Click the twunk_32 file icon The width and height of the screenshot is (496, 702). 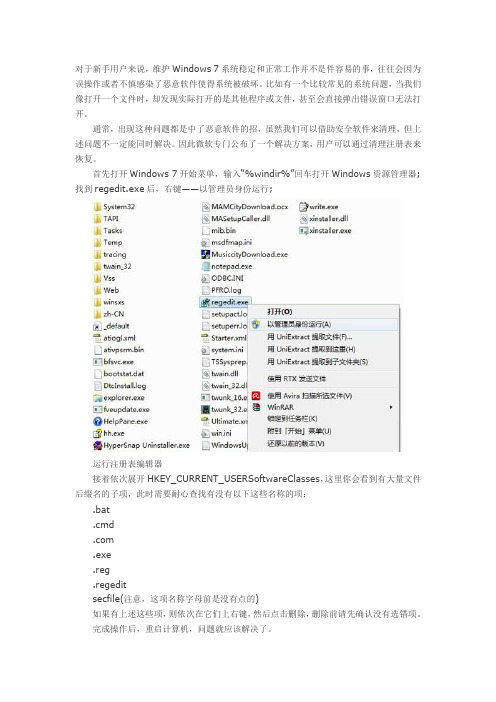point(205,409)
